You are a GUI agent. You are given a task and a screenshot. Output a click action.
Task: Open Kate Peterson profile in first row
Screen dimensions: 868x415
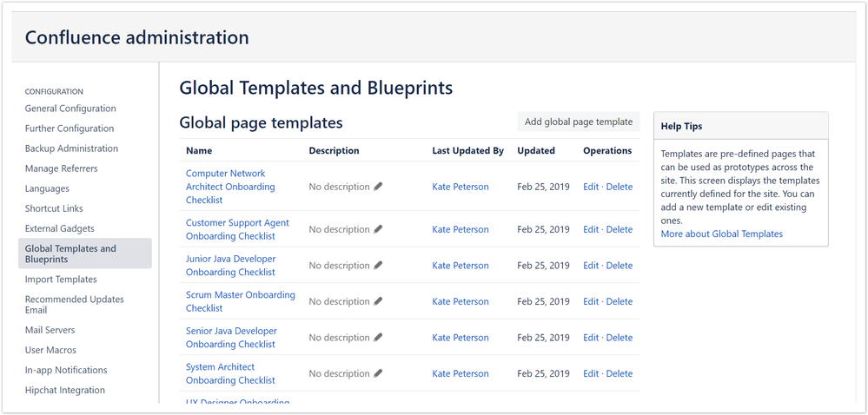[461, 187]
